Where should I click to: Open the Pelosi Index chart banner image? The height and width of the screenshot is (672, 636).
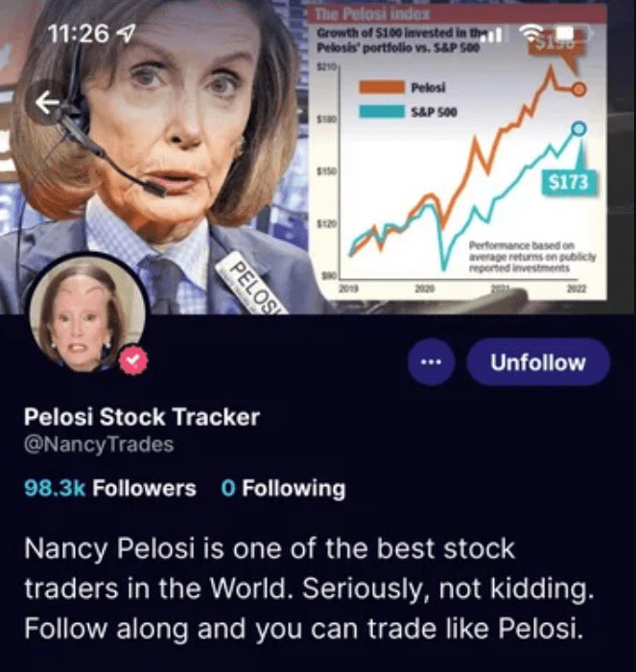(x=458, y=152)
